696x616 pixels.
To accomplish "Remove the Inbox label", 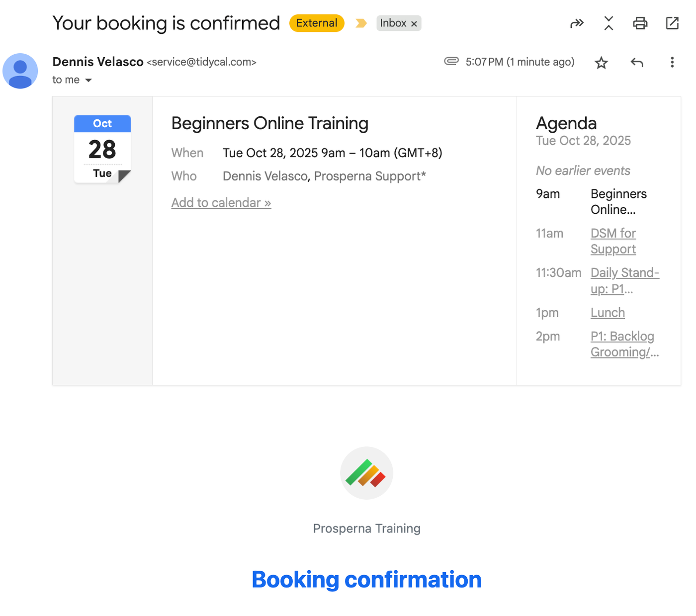I will point(414,24).
